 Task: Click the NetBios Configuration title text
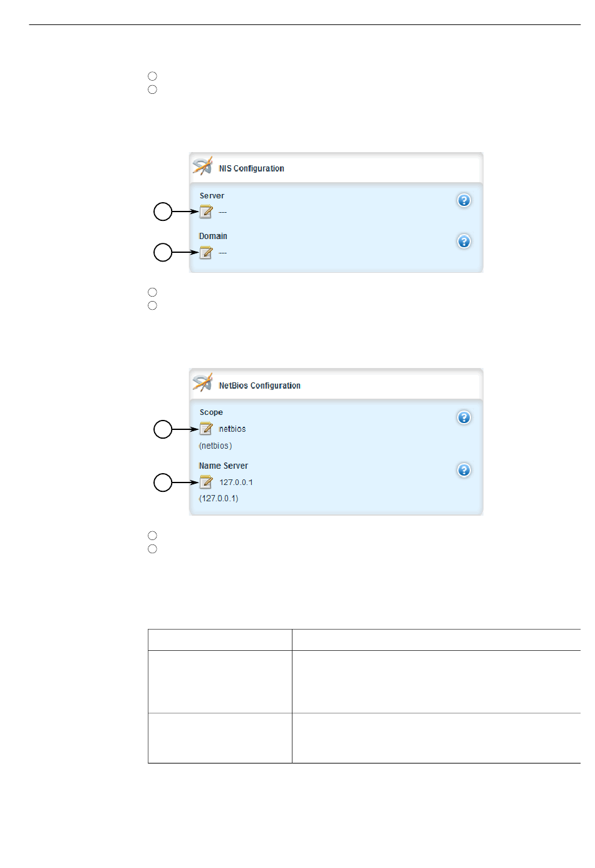pos(260,385)
